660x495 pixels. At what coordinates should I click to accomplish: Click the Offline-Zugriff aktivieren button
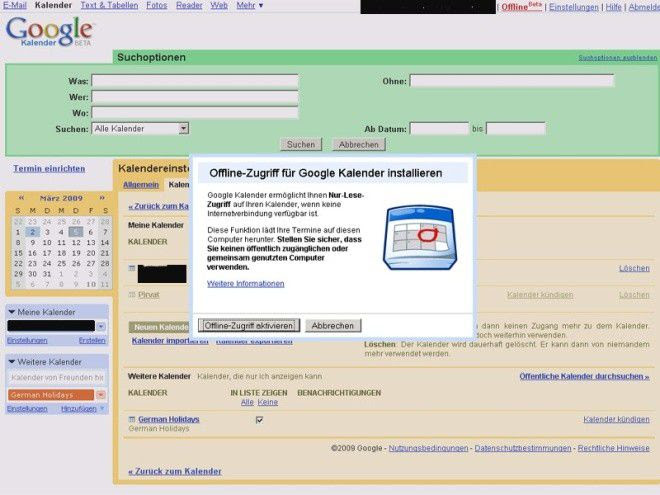tap(249, 325)
